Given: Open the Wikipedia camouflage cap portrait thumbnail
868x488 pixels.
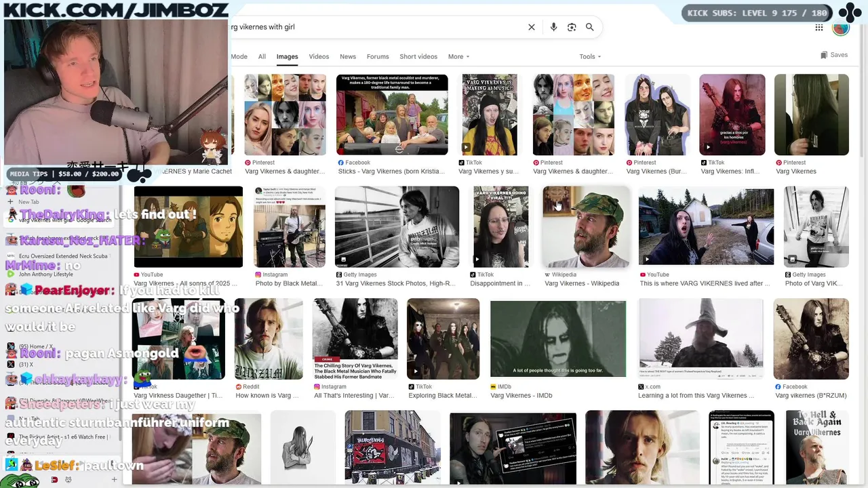Looking at the screenshot, I should [x=587, y=227].
